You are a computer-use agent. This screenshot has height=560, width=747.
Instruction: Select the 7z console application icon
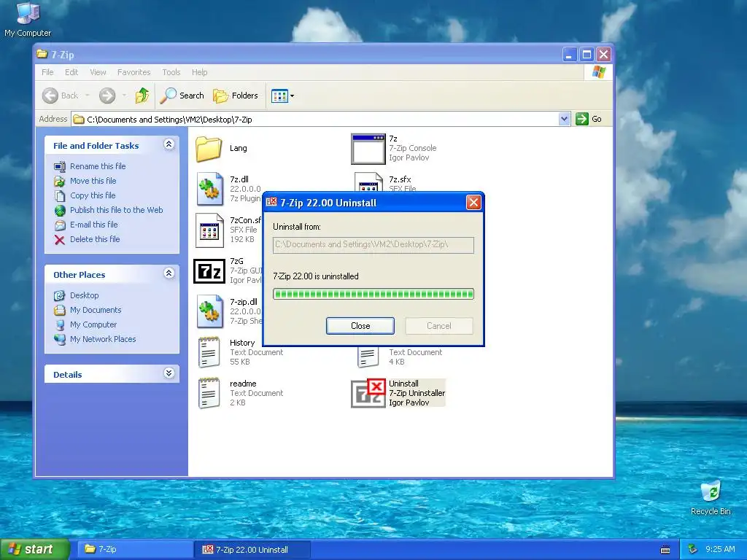click(x=368, y=149)
